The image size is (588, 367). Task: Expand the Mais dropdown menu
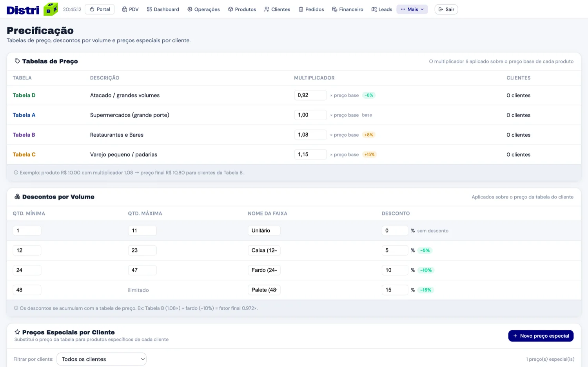(412, 9)
